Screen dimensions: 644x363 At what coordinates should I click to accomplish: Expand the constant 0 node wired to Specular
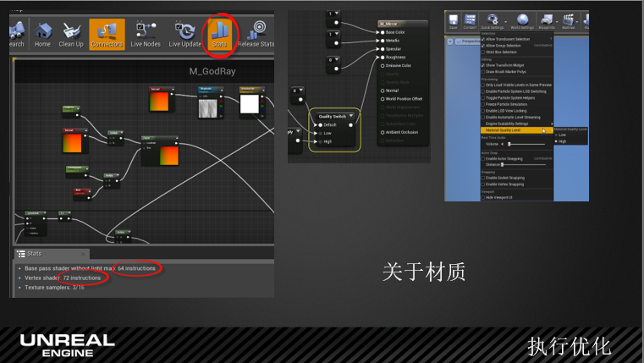[337, 60]
